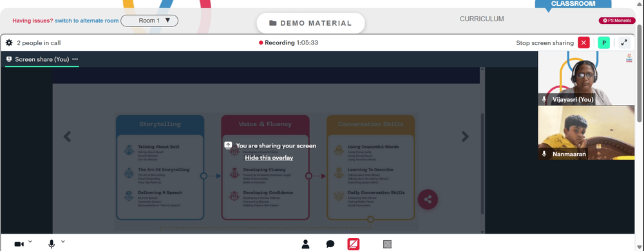Open the chat bubble icon
The width and height of the screenshot is (644, 251).
[x=330, y=245]
